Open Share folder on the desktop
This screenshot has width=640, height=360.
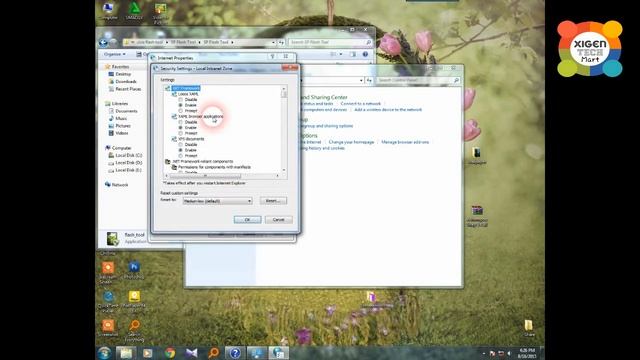pos(529,328)
